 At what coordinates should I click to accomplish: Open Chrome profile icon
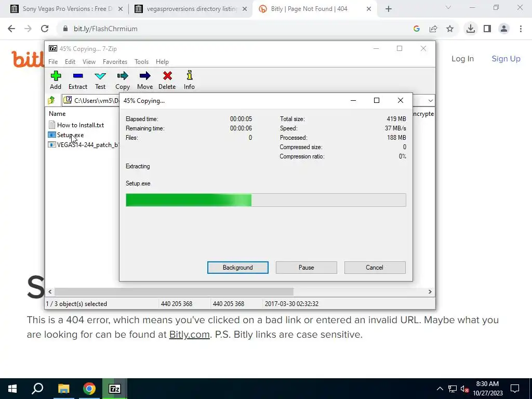click(x=504, y=29)
